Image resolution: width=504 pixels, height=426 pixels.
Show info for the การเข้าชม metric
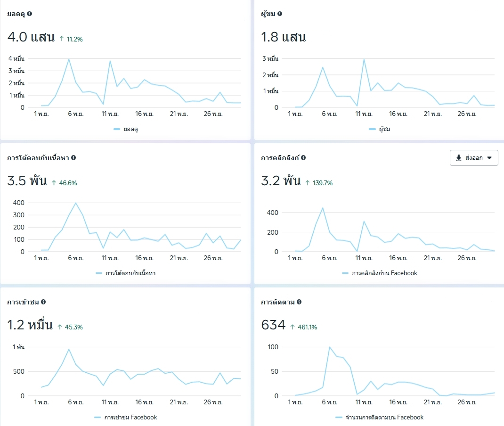[43, 302]
